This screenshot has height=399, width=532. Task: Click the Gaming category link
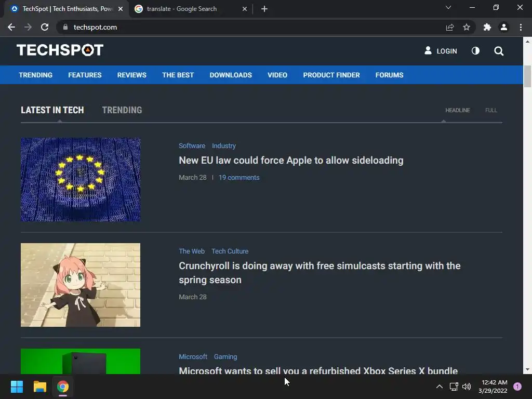coord(225,356)
